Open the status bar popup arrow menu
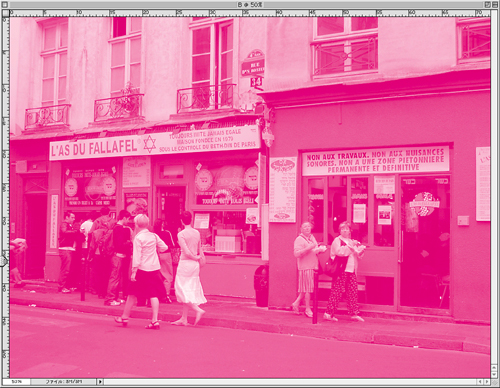 pos(100,382)
